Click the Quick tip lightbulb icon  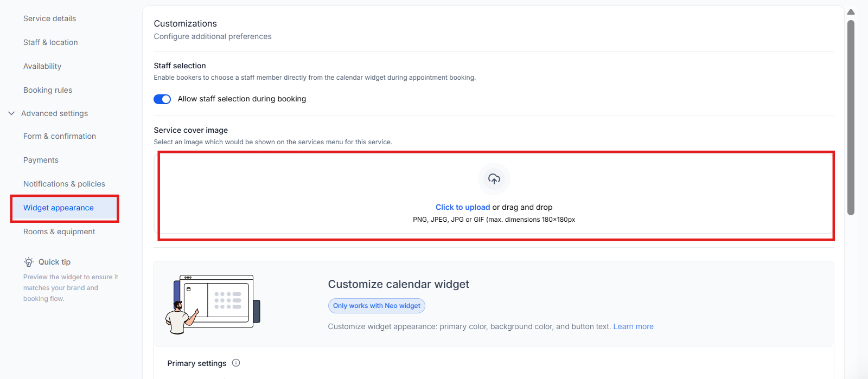29,262
